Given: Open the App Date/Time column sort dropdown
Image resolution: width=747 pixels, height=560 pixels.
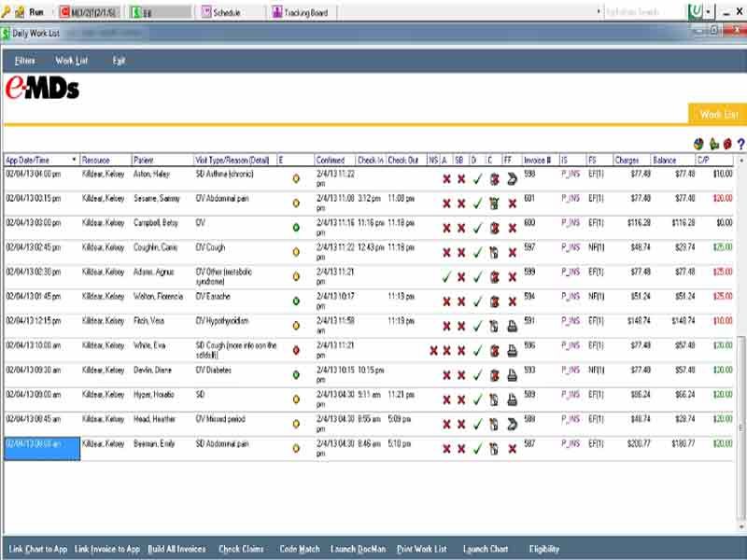Looking at the screenshot, I should (x=74, y=160).
